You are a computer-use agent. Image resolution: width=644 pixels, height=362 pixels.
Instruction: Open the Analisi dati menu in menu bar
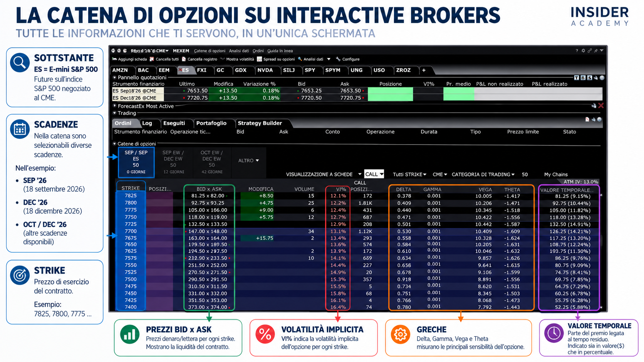pyautogui.click(x=239, y=51)
